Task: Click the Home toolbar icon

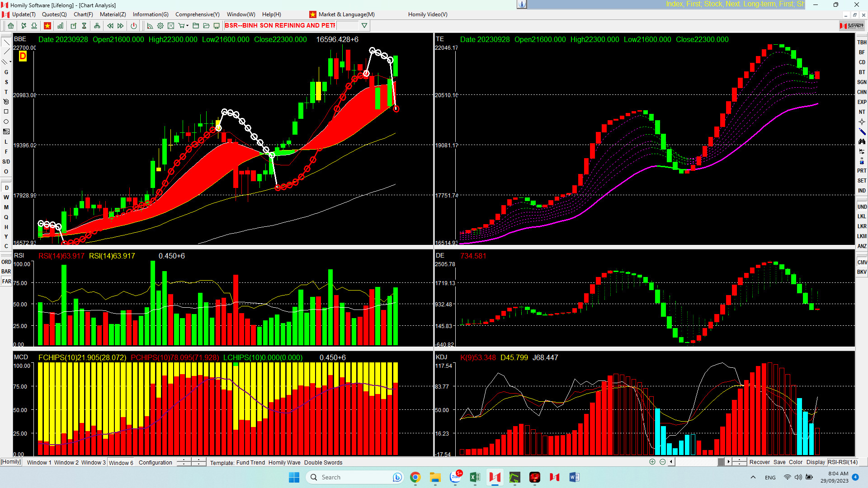Action: 11,26
